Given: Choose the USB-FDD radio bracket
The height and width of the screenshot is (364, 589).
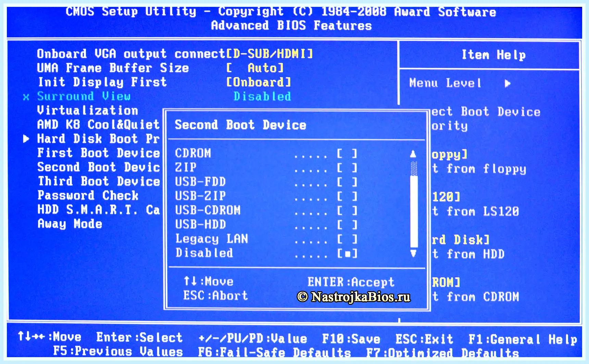Looking at the screenshot, I should pos(347,182).
